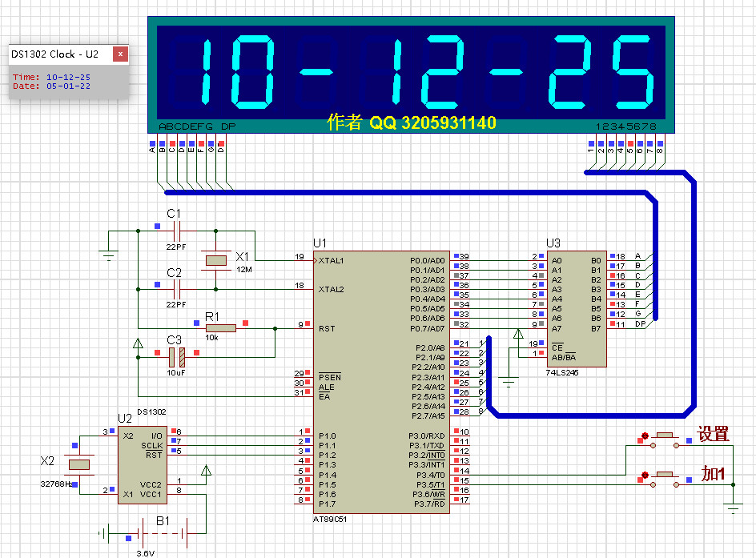Click the XTAL2 pin label on U1
Viewport: 756px width, 558px height.
pos(332,290)
